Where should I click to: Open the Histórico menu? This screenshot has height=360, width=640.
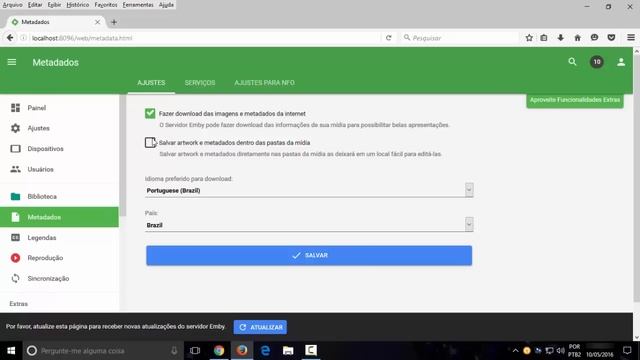click(78, 5)
